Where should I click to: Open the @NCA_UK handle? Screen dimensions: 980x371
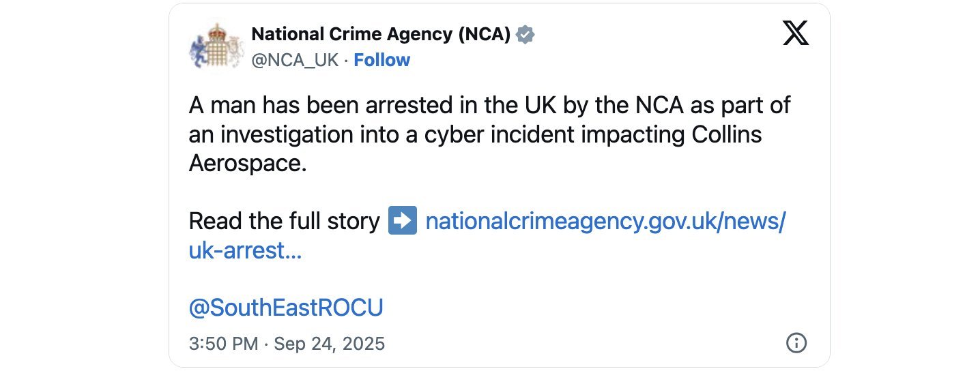(295, 60)
